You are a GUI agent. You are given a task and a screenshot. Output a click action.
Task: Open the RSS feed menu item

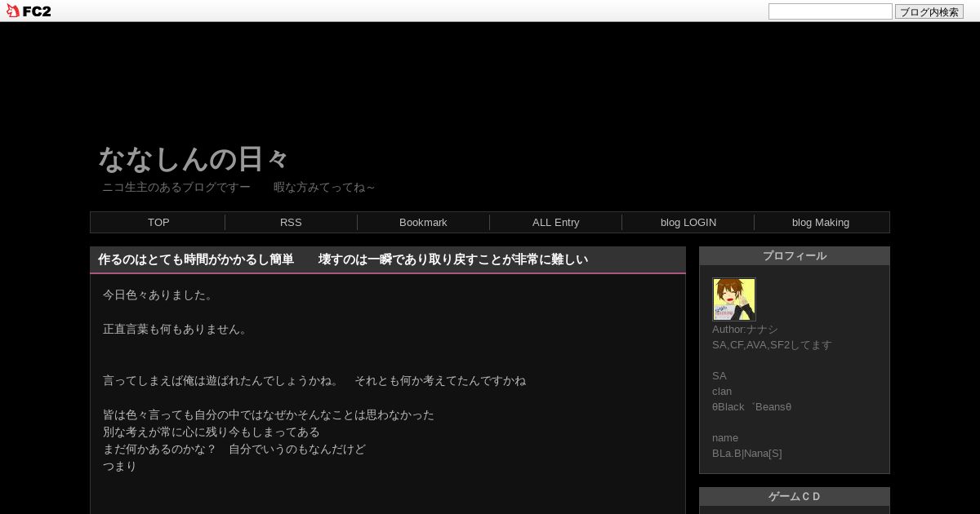pyautogui.click(x=291, y=223)
